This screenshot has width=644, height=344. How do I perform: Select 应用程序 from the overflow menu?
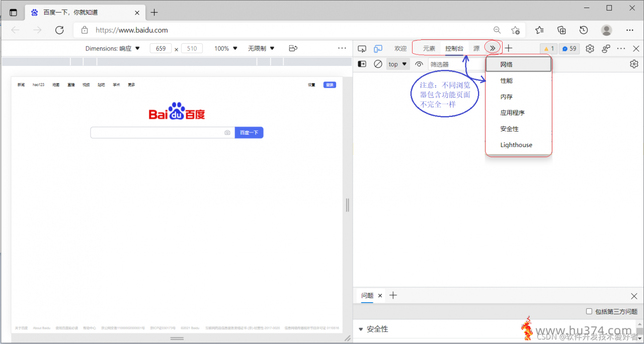click(519, 113)
